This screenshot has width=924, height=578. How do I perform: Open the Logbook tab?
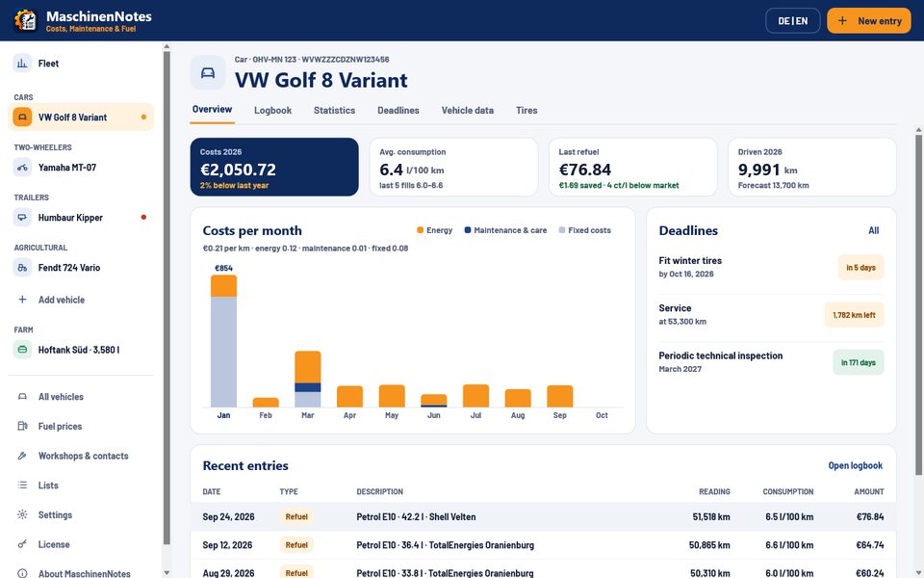click(272, 110)
